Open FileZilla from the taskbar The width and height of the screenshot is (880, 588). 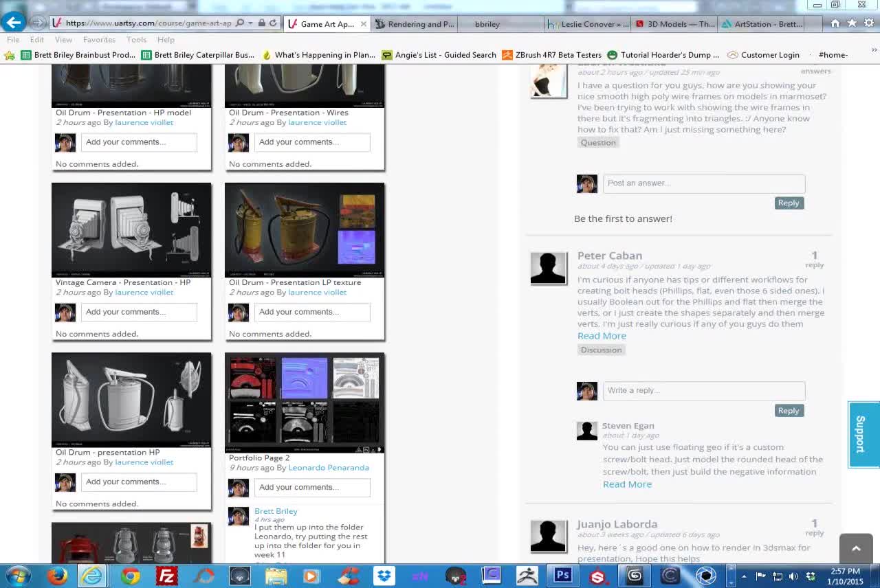tap(167, 576)
